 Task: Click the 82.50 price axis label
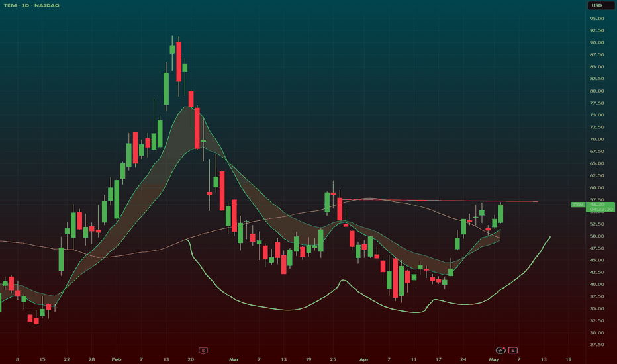596,79
